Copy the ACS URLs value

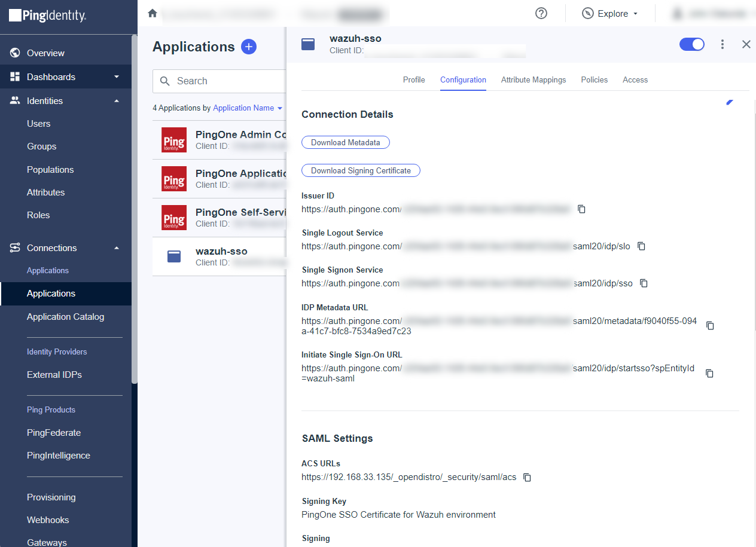(527, 477)
